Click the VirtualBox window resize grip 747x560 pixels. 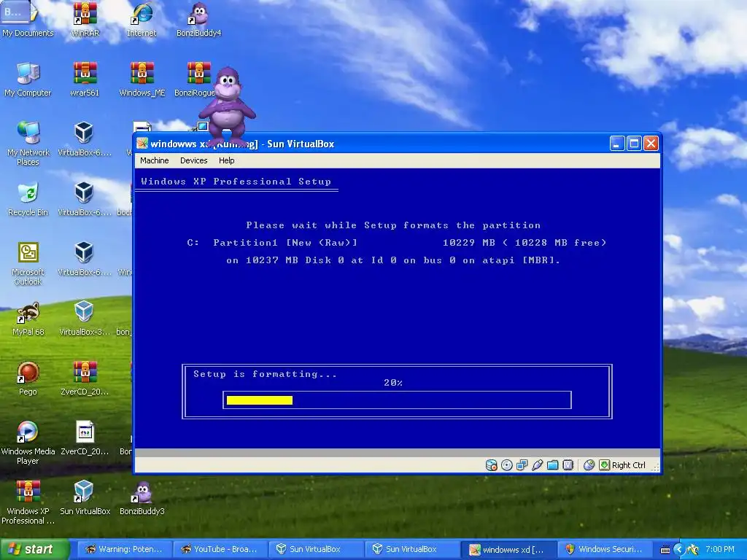tap(656, 467)
